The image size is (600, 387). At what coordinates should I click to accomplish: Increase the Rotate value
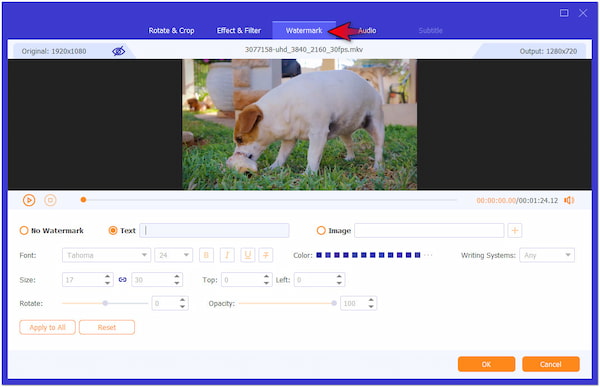click(x=183, y=300)
